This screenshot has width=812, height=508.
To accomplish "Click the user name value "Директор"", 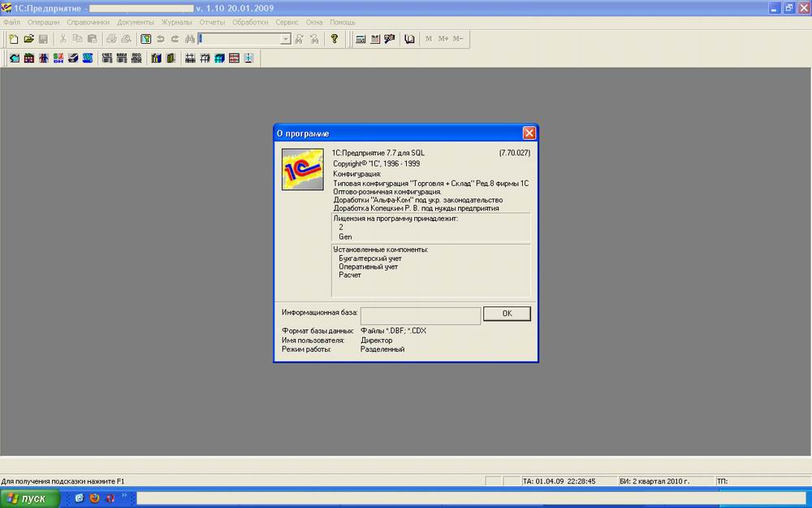I will pos(377,340).
